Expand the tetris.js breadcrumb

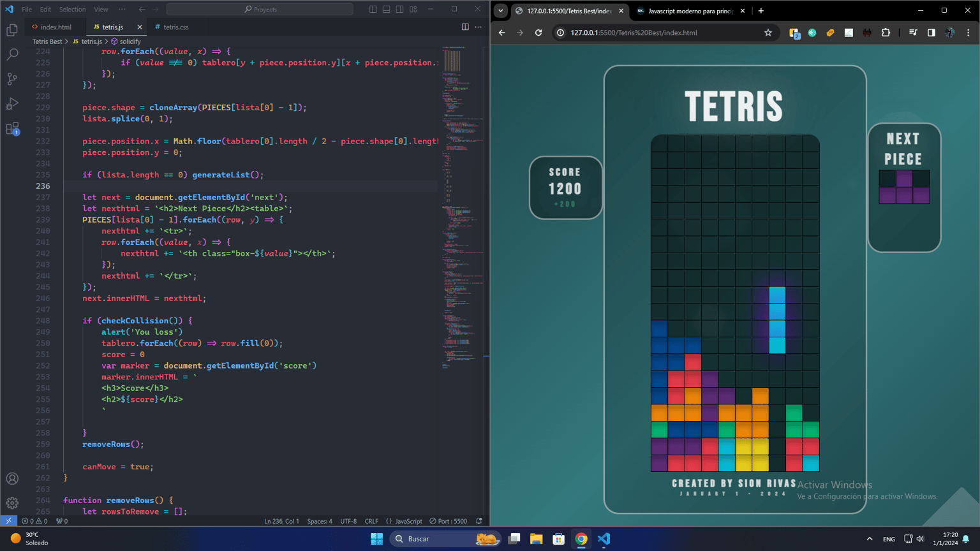pyautogui.click(x=87, y=41)
